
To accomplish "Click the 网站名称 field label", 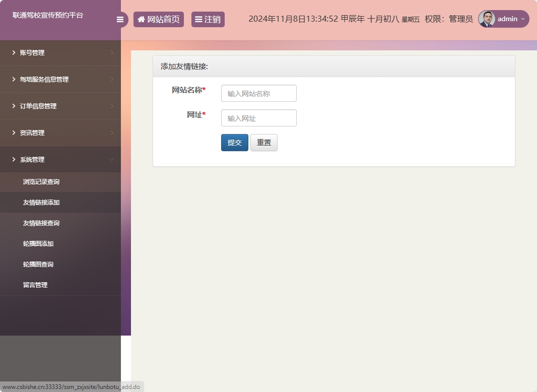I will coord(188,90).
